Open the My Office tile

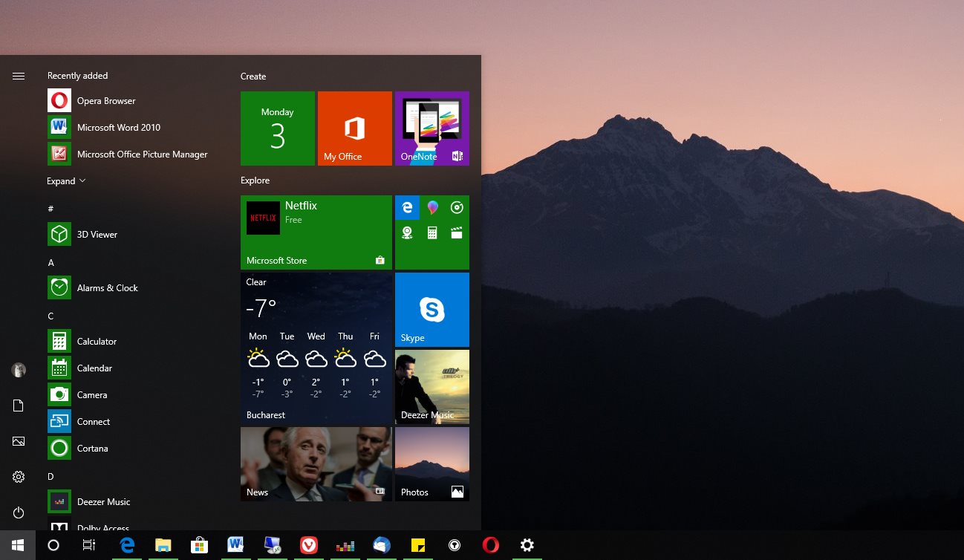[355, 128]
